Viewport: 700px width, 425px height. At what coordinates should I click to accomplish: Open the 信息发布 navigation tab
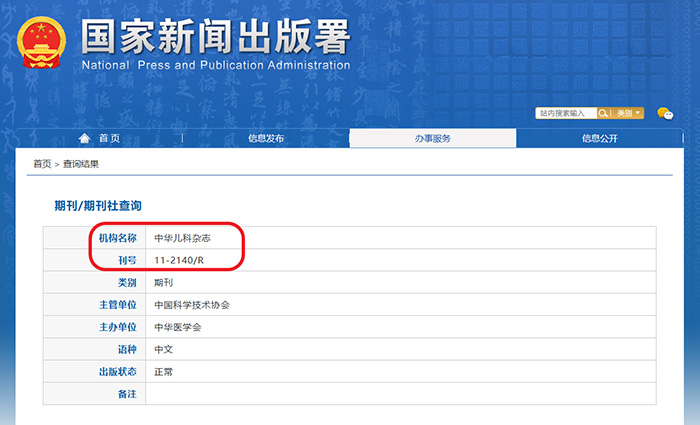click(x=266, y=139)
